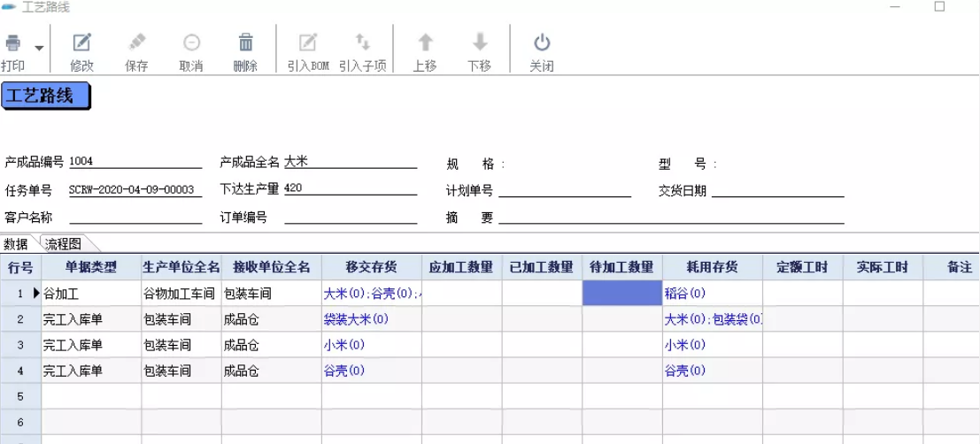Image resolution: width=980 pixels, height=444 pixels.
Task: Click the 耗用存货 column header
Action: (713, 267)
